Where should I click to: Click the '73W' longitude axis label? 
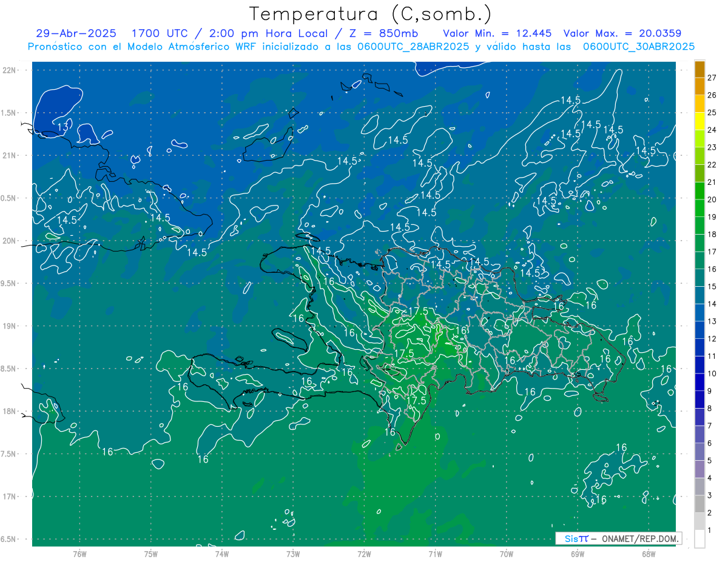coord(293,554)
